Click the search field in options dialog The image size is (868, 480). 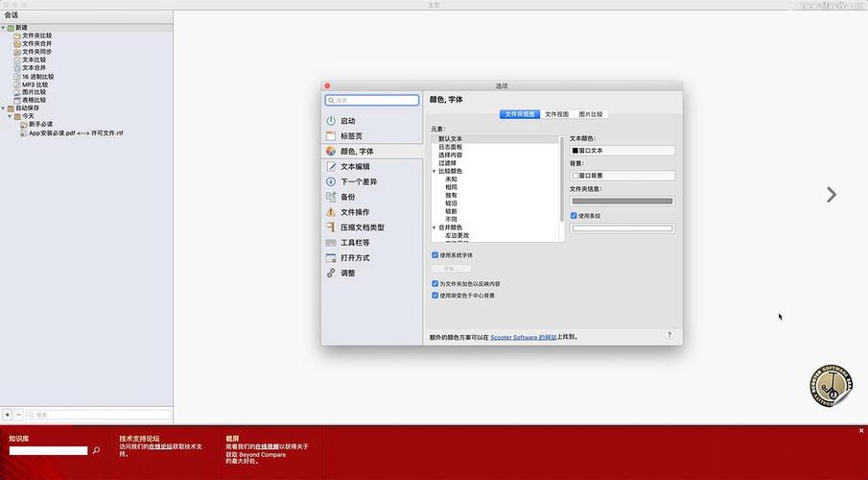[372, 101]
